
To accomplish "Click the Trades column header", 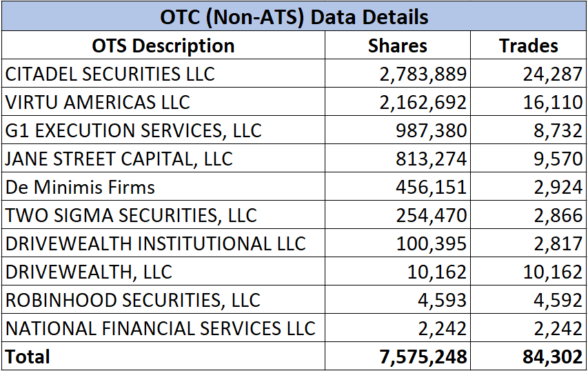I will tap(529, 46).
